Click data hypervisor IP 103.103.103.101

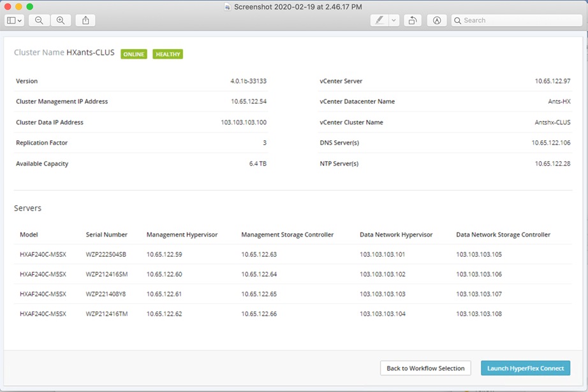click(383, 254)
